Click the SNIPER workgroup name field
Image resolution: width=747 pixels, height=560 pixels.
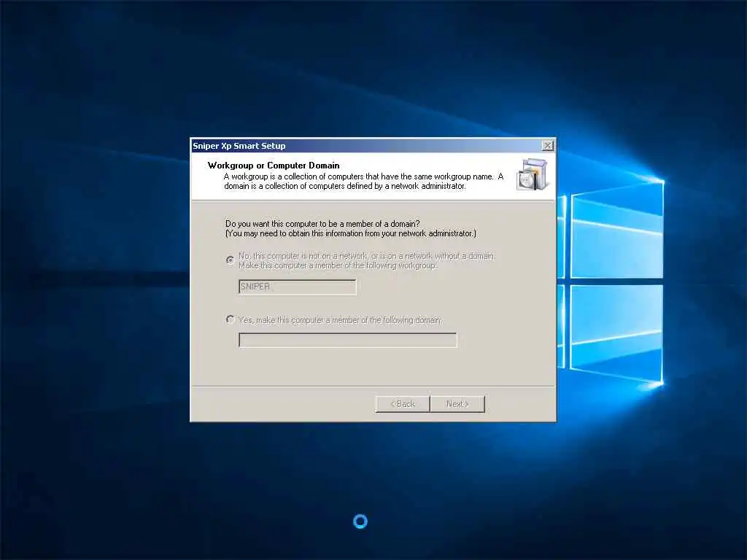(298, 287)
